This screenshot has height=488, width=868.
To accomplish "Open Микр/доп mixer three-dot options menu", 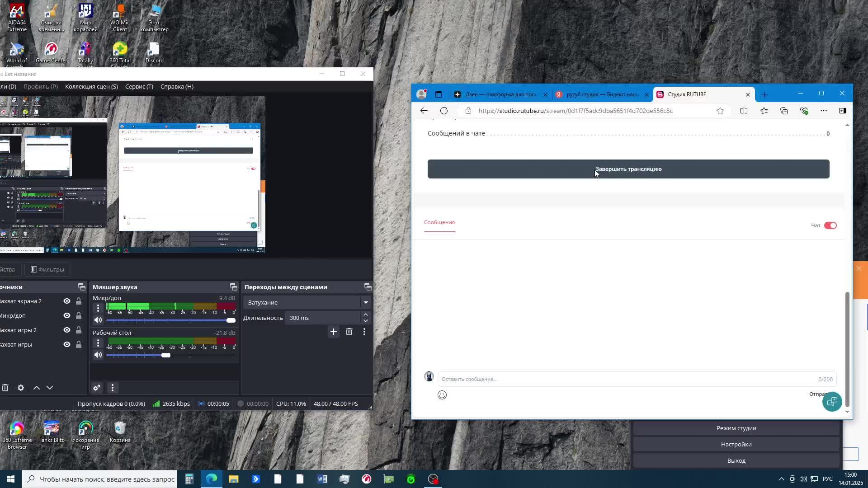I will coord(98,308).
